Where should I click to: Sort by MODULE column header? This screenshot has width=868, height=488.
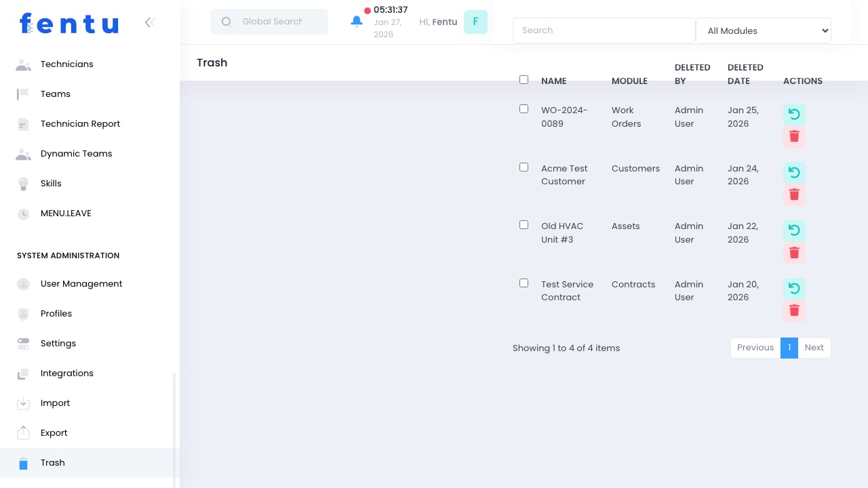click(629, 81)
